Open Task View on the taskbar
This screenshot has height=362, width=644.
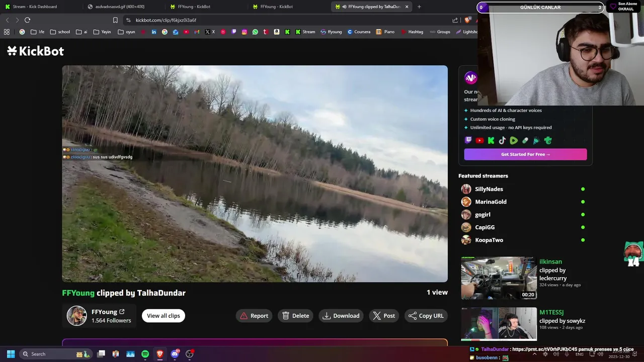pyautogui.click(x=101, y=354)
